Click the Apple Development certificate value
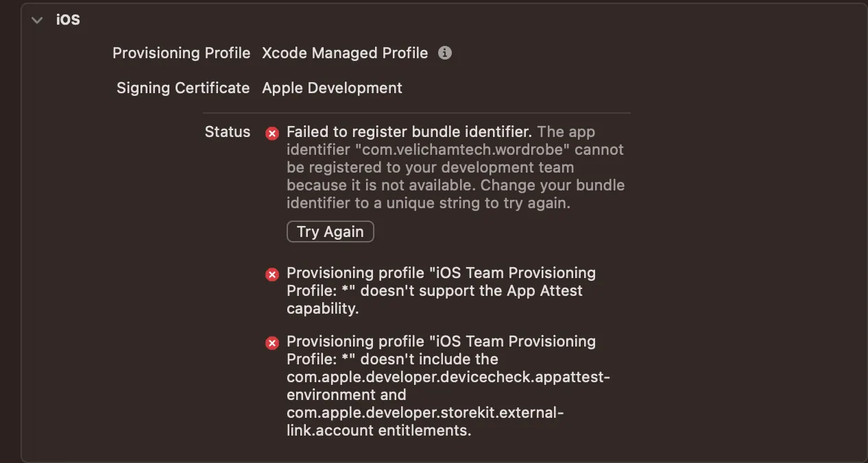The height and width of the screenshot is (463, 868). point(332,88)
